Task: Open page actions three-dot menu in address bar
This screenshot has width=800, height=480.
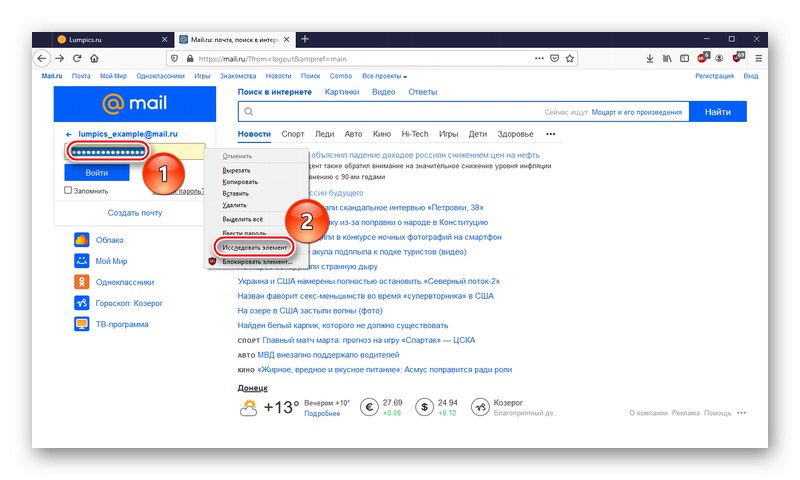Action: 539,58
